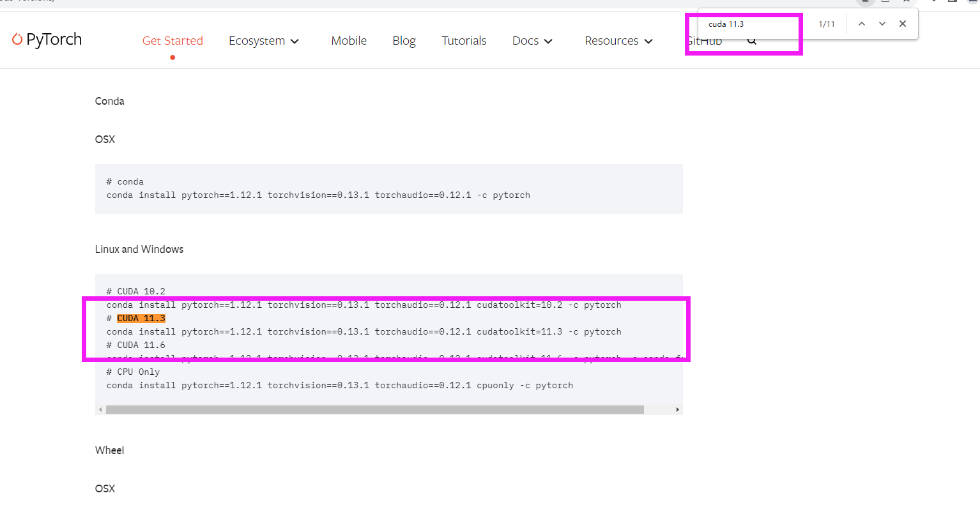The width and height of the screenshot is (980, 507).
Task: Click the 'OSX' heading under Conda
Action: pos(105,139)
